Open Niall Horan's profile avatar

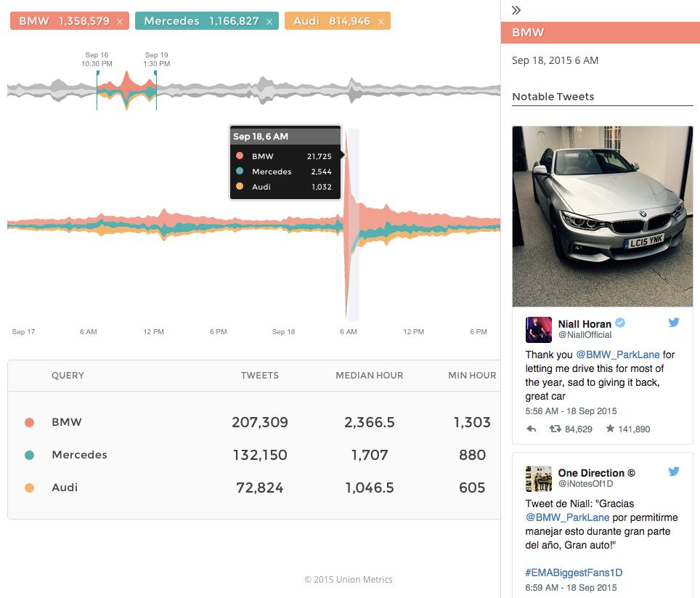[538, 329]
